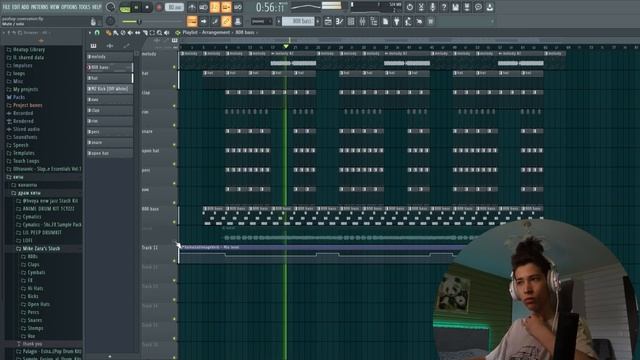640x360 pixels.
Task: Click the download arrow export icon
Action: 490,7
